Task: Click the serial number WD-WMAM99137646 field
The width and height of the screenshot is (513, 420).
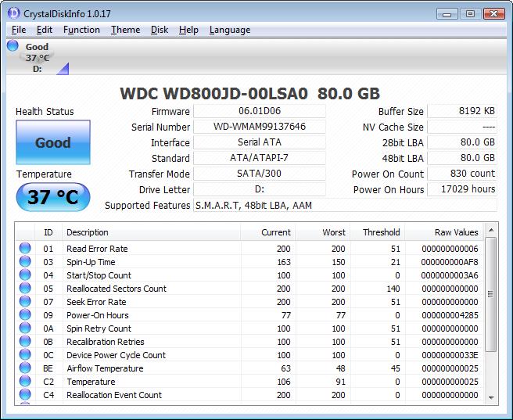Action: point(260,127)
